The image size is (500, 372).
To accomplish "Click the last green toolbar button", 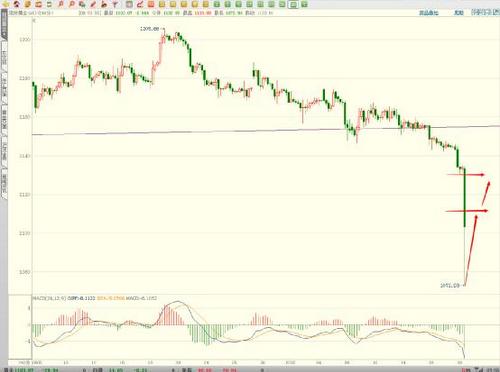I will [304, 4].
